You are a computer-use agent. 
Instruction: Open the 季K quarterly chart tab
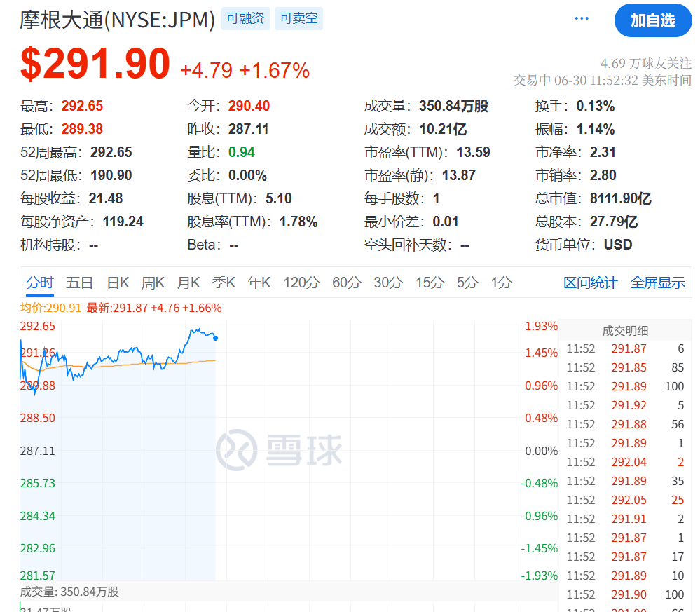223,282
